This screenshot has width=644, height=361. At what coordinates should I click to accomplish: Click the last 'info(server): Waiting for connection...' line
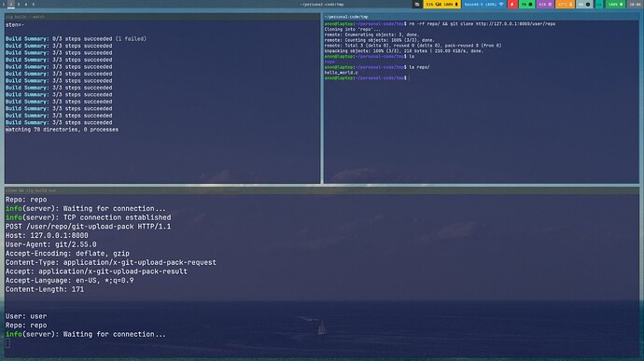[x=86, y=334]
